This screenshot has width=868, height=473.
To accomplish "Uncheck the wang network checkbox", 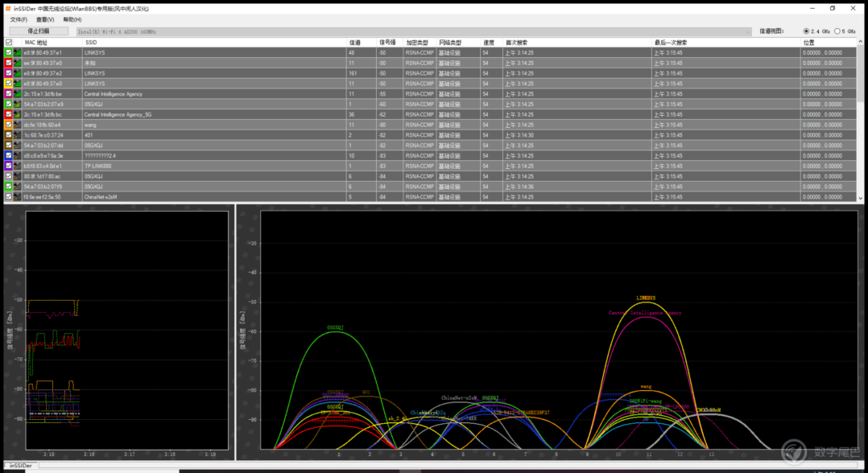I will click(8, 125).
